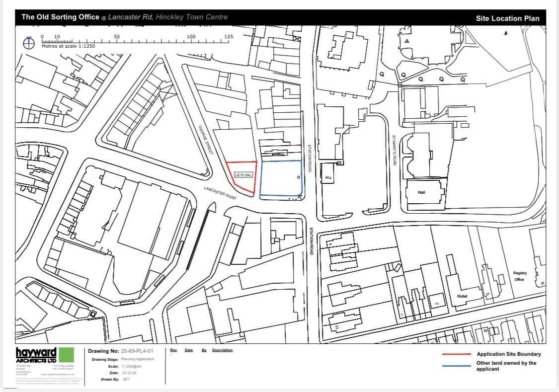Click the Drawing No 25-69-PL4-01 field

(x=121, y=351)
